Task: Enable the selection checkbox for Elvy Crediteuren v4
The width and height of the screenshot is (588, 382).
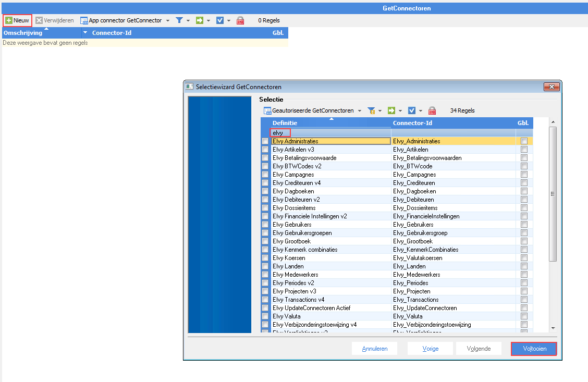Action: 265,183
